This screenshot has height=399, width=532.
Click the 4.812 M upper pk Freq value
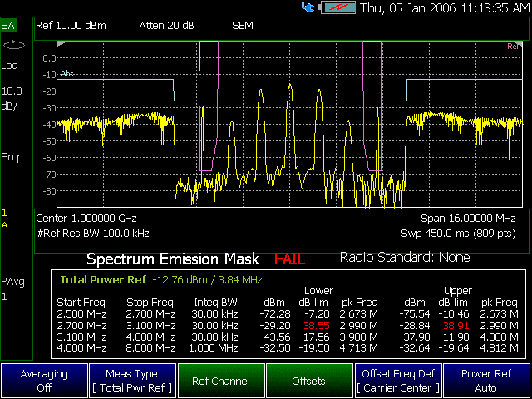point(499,348)
